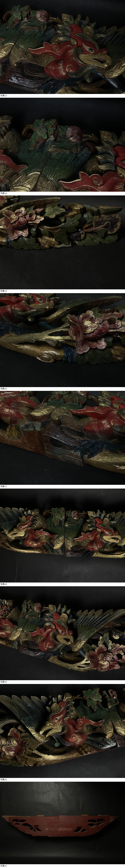Open the image labeled 写真17
125x868 pixels.
pyautogui.click(x=62, y=437)
